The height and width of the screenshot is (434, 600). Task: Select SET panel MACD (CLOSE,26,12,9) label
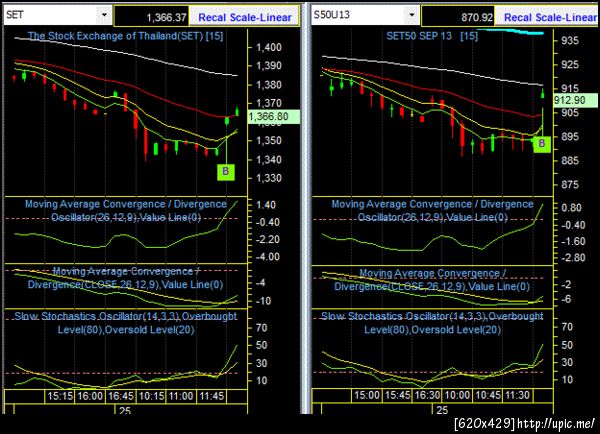(125, 278)
